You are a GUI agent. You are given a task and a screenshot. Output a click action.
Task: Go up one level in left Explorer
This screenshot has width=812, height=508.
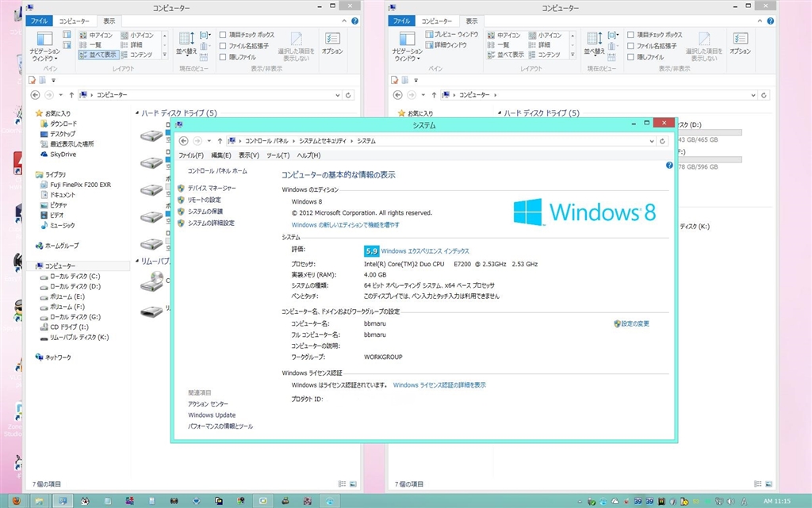71,95
